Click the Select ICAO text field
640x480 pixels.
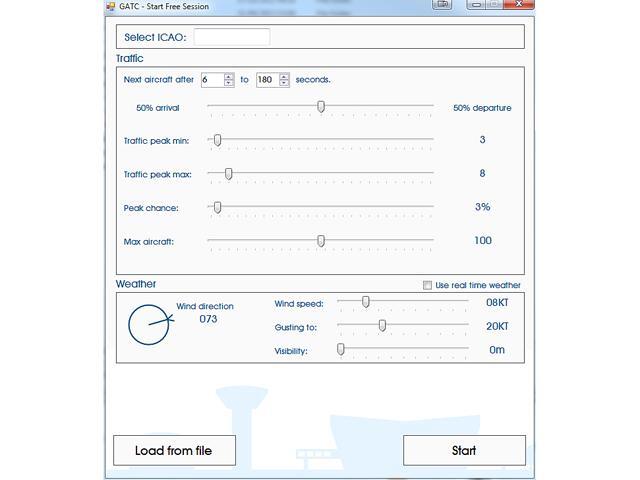coord(232,37)
